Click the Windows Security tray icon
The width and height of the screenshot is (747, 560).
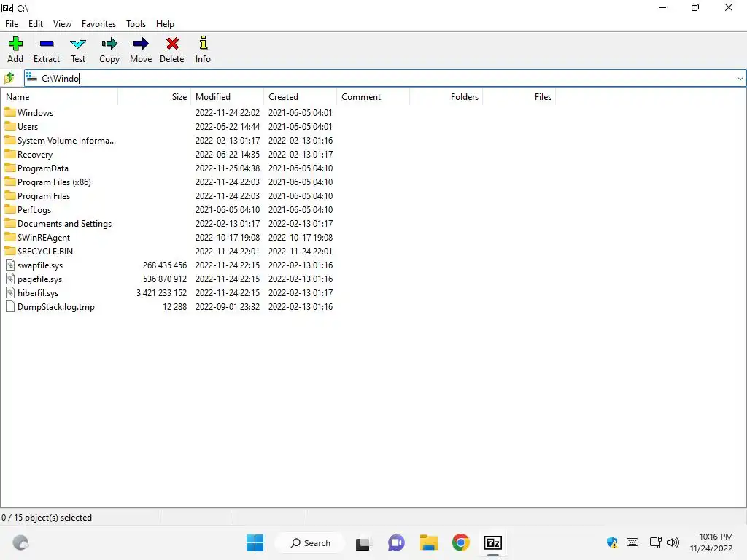612,542
